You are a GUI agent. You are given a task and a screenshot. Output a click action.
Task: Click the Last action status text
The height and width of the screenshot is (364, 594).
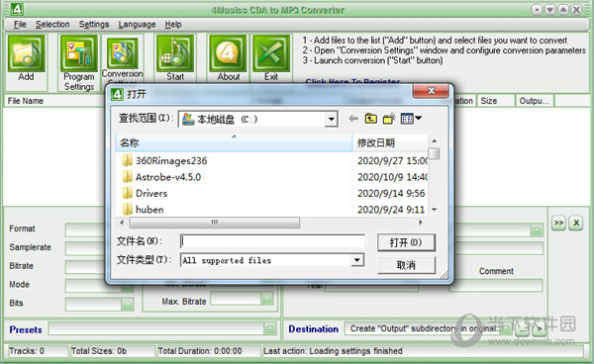point(333,351)
